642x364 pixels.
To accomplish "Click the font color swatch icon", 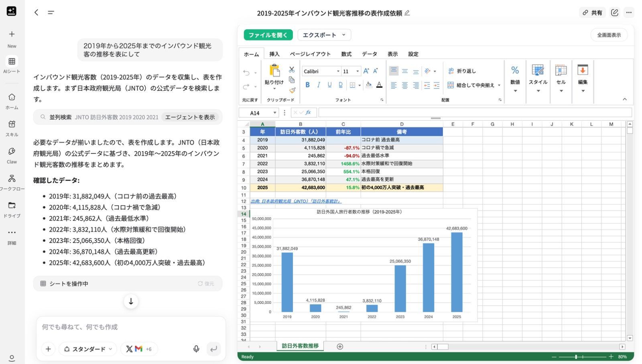I will click(x=379, y=85).
